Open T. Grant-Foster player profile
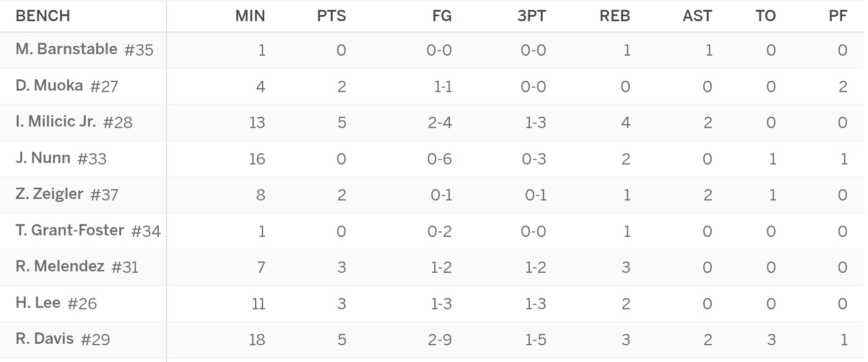The width and height of the screenshot is (868, 362). click(x=70, y=230)
